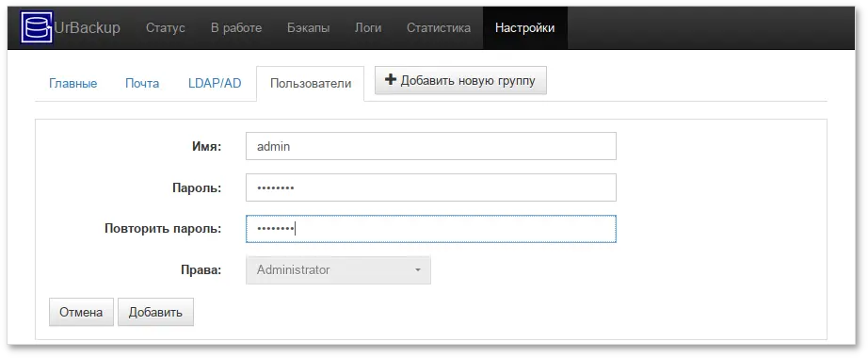This screenshot has height=358, width=868.
Task: View the Статистика page
Action: (x=439, y=27)
